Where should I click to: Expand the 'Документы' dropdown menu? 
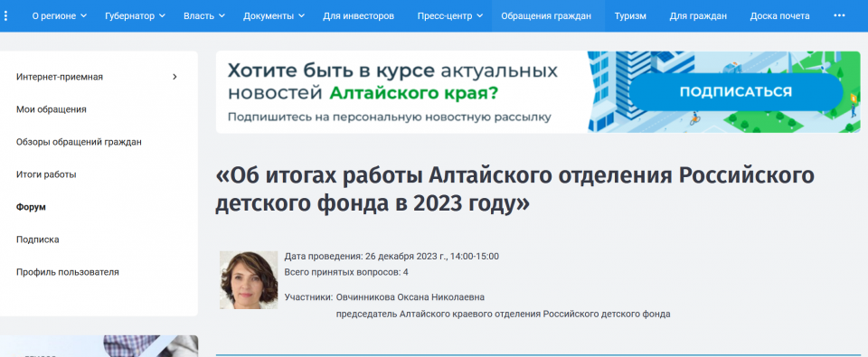coord(274,16)
